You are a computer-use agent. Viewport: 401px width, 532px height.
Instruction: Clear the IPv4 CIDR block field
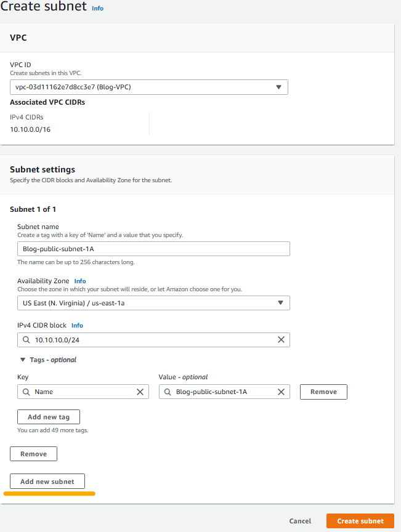point(281,340)
